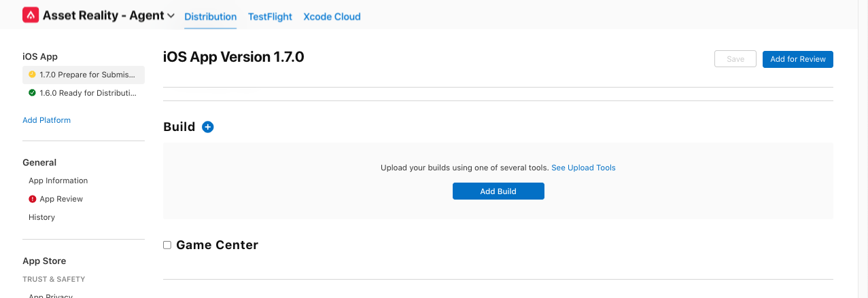Open the See Upload Tools link
This screenshot has height=298, width=868.
[583, 168]
